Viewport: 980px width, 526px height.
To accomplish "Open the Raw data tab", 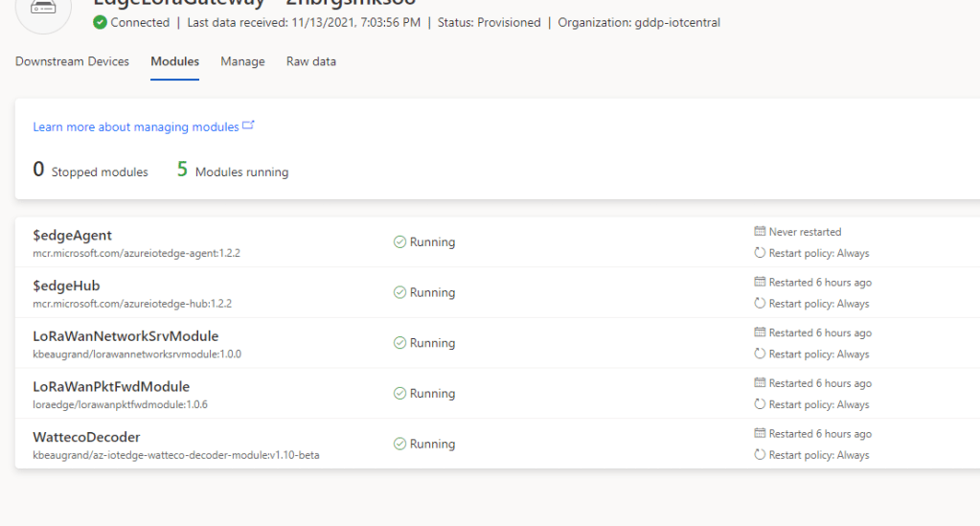I will coord(311,61).
